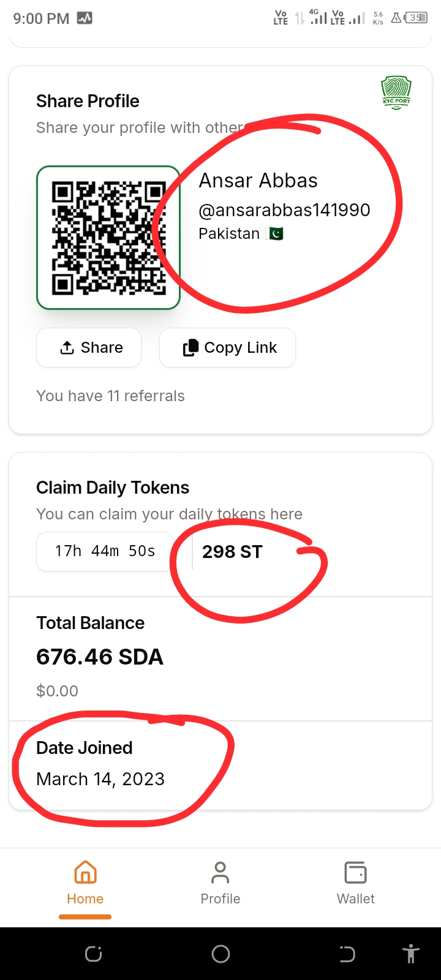Image resolution: width=441 pixels, height=980 pixels.
Task: Tap the @ansarabbas141990 username
Action: 284,210
